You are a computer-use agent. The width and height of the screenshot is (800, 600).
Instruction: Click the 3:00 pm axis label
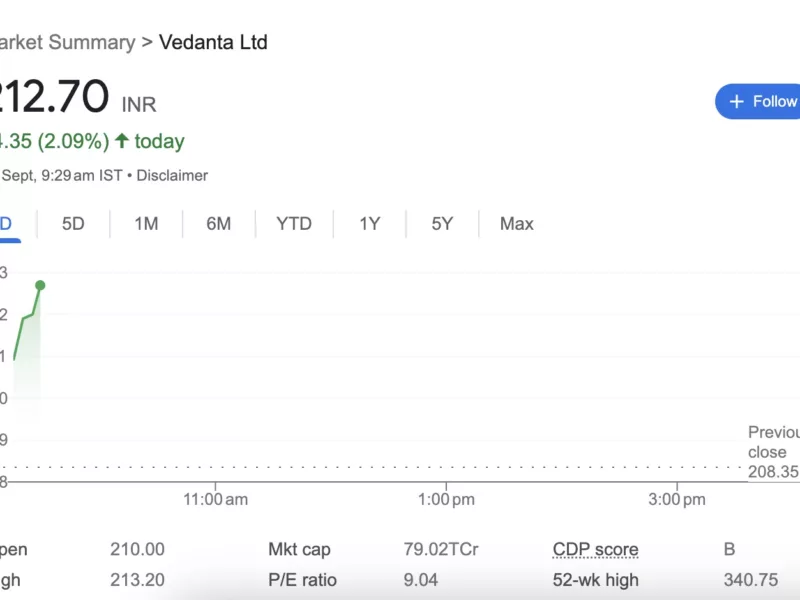coord(677,500)
